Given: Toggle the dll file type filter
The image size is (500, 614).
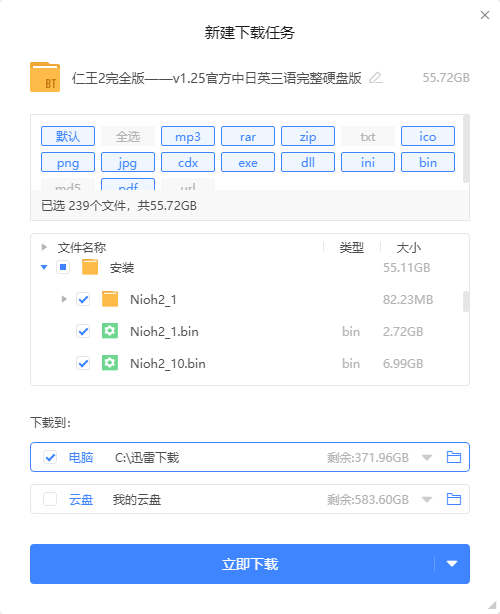Looking at the screenshot, I should tap(308, 162).
